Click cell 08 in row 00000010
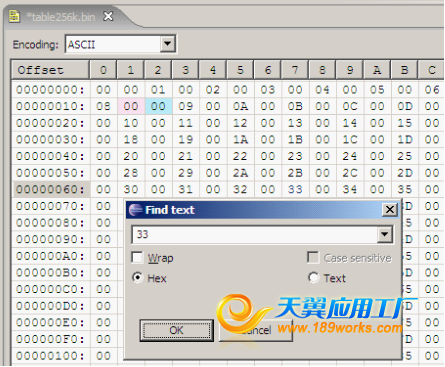Image resolution: width=445 pixels, height=367 pixels. [103, 106]
